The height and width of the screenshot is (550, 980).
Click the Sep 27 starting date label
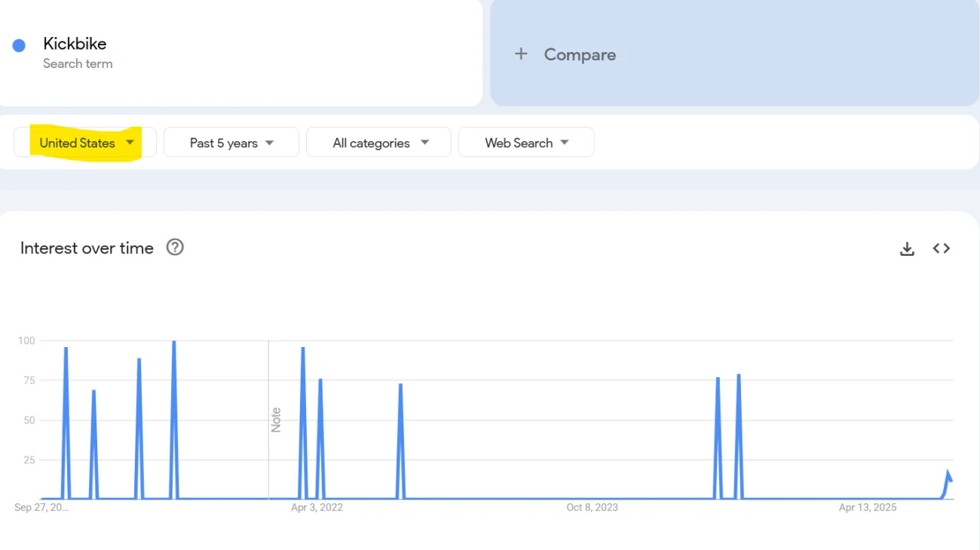click(x=41, y=508)
